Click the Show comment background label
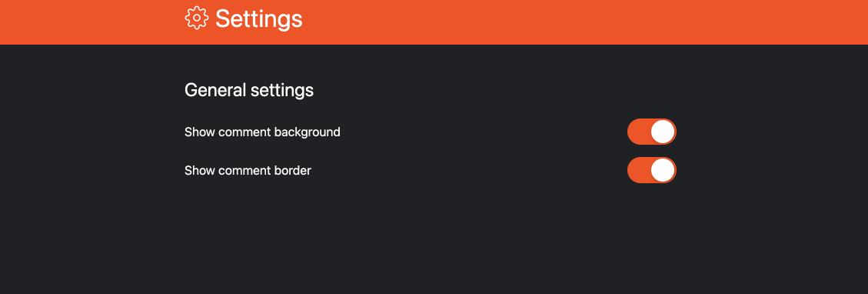This screenshot has width=868, height=294. tap(262, 132)
